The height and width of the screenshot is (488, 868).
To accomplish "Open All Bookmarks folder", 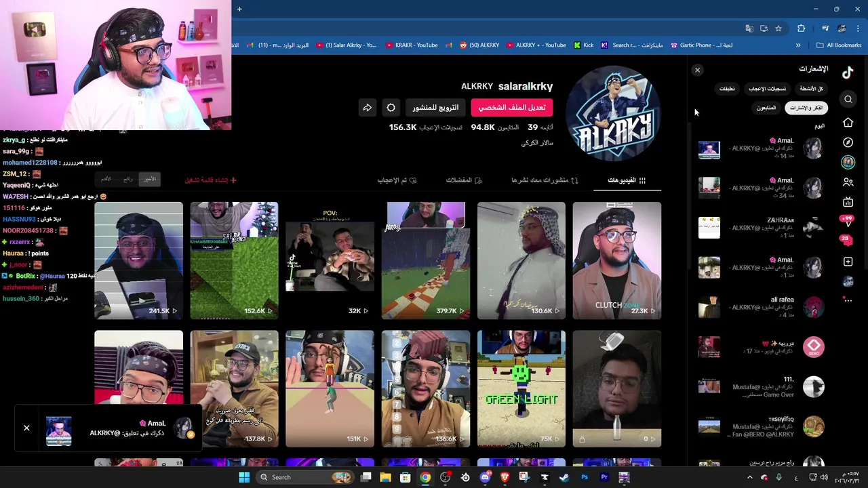I will (839, 45).
